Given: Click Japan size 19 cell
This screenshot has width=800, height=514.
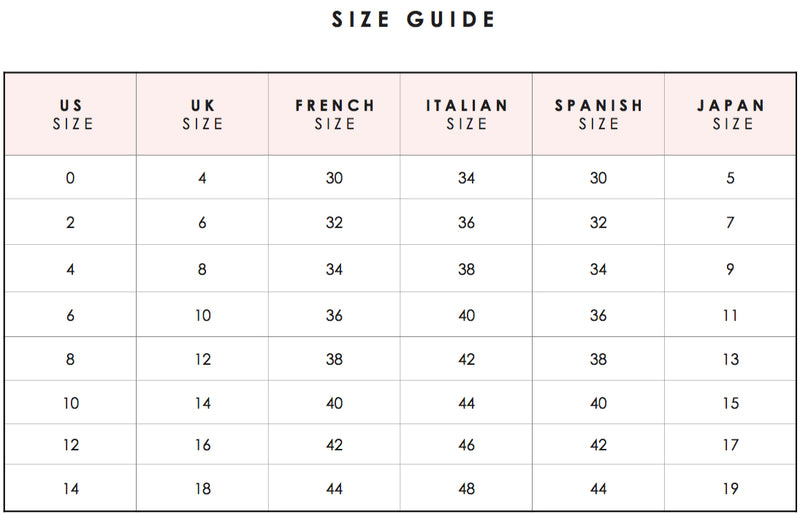Looking at the screenshot, I should 731,489.
